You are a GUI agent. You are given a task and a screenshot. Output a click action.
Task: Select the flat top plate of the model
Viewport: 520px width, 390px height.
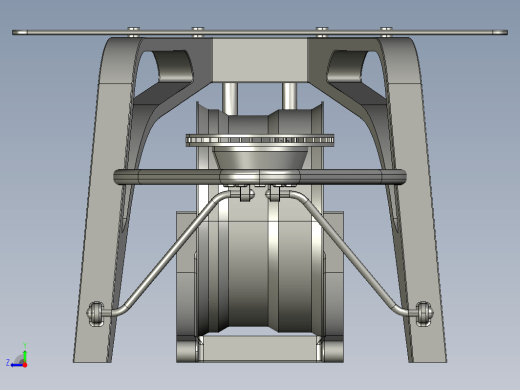[x=260, y=32]
